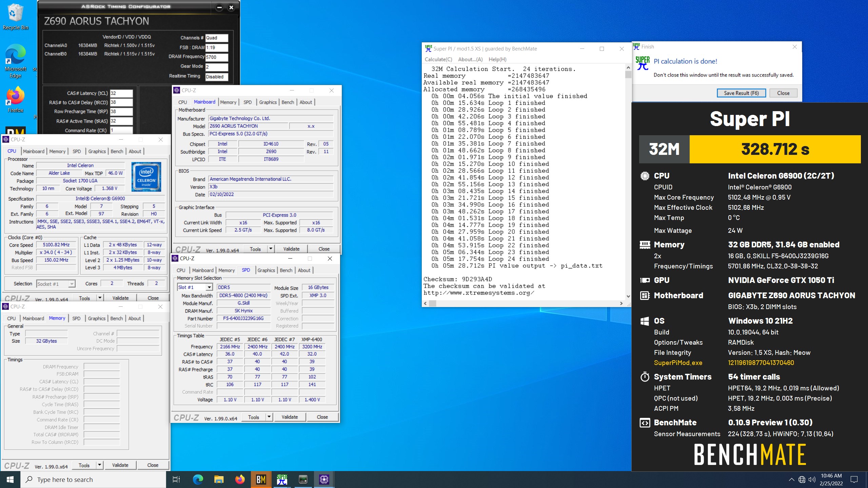Switch to Bench tab in CPU-Z CPU window
The image size is (868, 488).
(x=117, y=151)
